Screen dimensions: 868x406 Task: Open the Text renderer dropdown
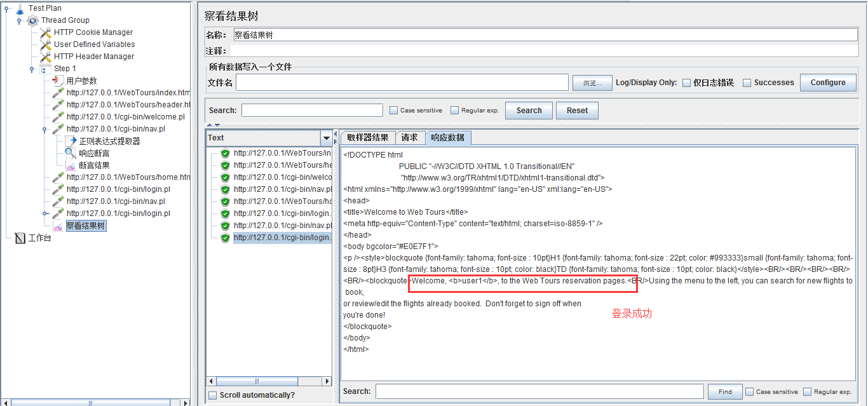point(327,138)
